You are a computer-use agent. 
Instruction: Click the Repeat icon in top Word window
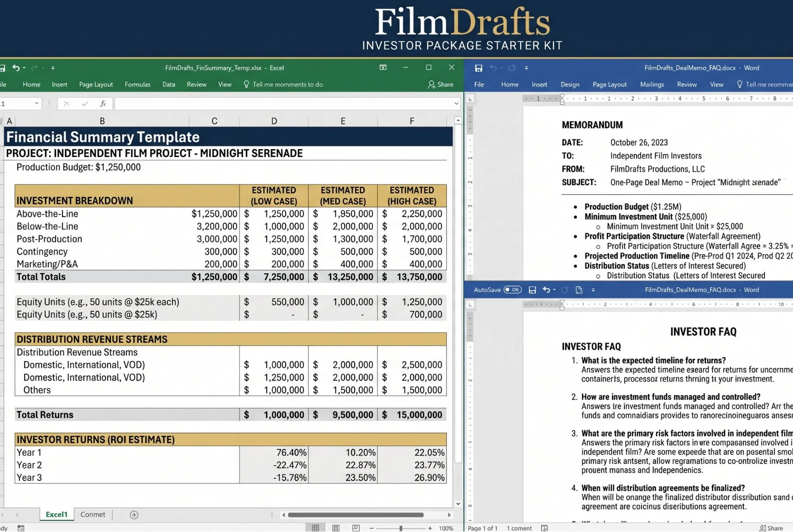pyautogui.click(x=512, y=68)
